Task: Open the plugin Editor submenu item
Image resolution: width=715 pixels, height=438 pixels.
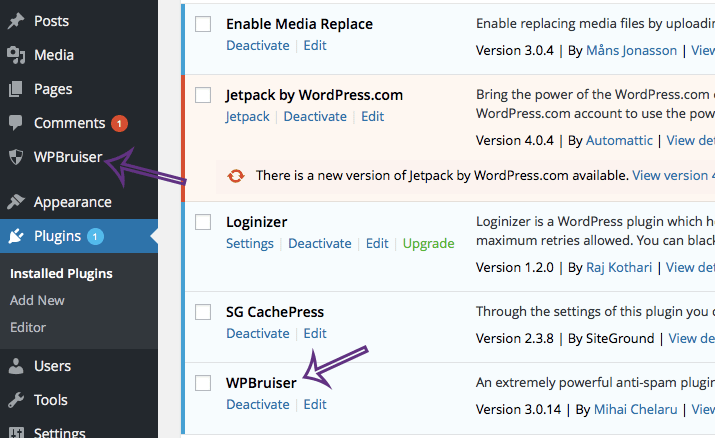Action: click(28, 327)
